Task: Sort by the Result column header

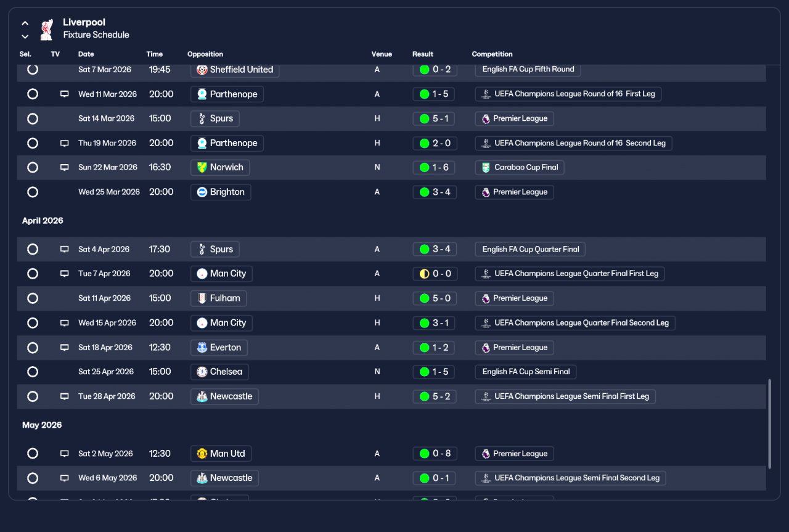Action: 423,54
